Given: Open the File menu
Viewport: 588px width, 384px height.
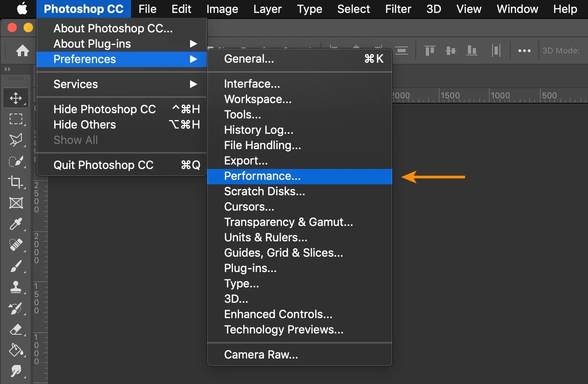Looking at the screenshot, I should [x=147, y=9].
